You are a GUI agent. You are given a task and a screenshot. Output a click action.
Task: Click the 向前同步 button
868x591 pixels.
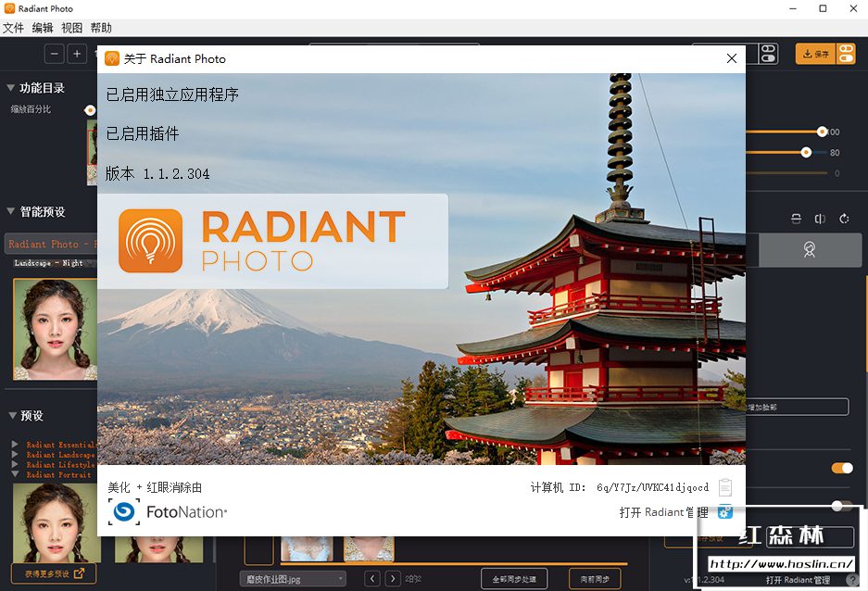point(595,579)
